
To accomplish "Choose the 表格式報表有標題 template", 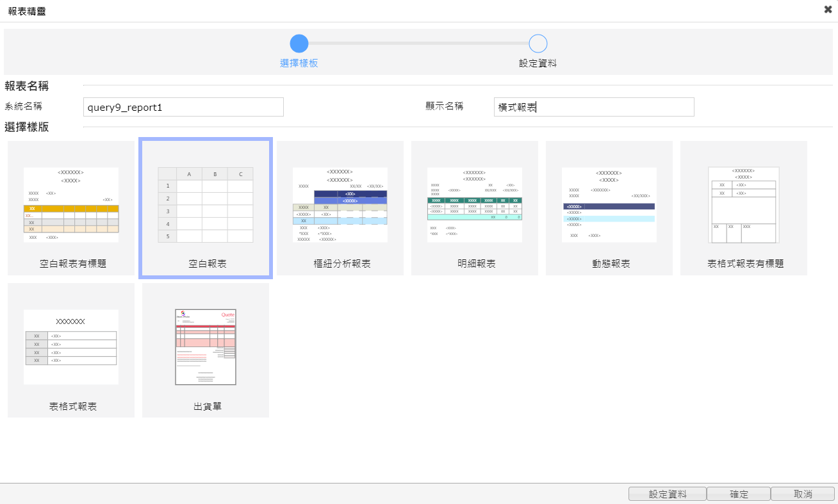I will [744, 205].
